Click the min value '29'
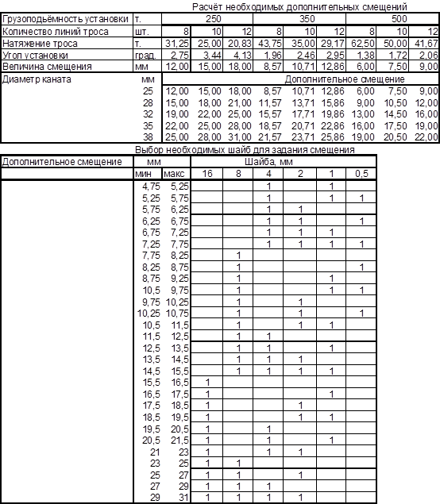Image resolution: width=440 pixels, height=504 pixels. [x=155, y=497]
